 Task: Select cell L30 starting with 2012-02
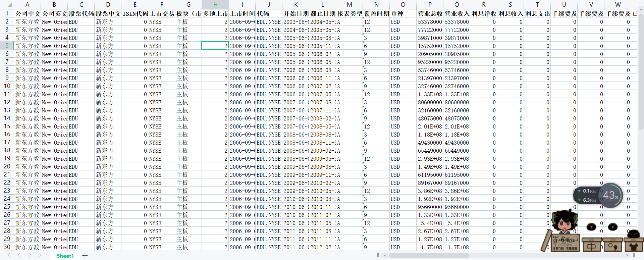click(323, 247)
